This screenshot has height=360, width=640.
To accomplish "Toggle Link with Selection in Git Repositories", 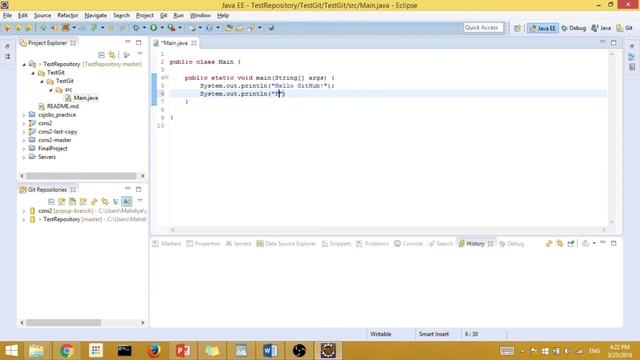I will (x=105, y=202).
